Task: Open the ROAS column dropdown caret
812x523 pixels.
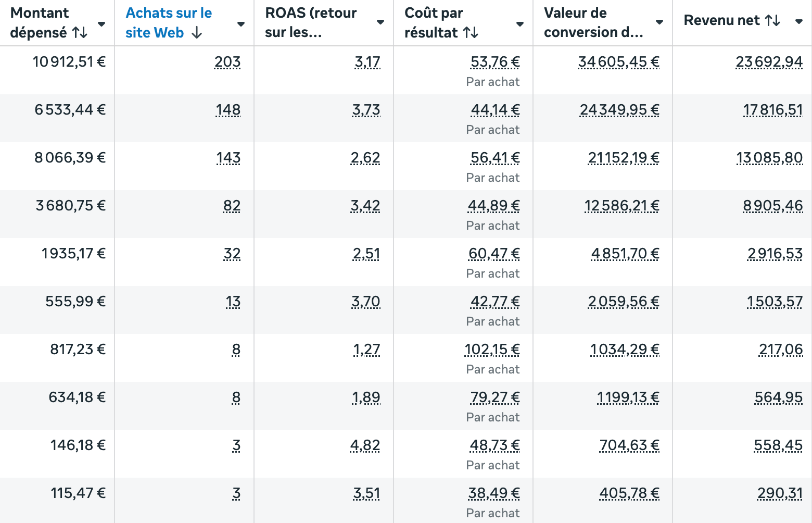Action: click(380, 22)
